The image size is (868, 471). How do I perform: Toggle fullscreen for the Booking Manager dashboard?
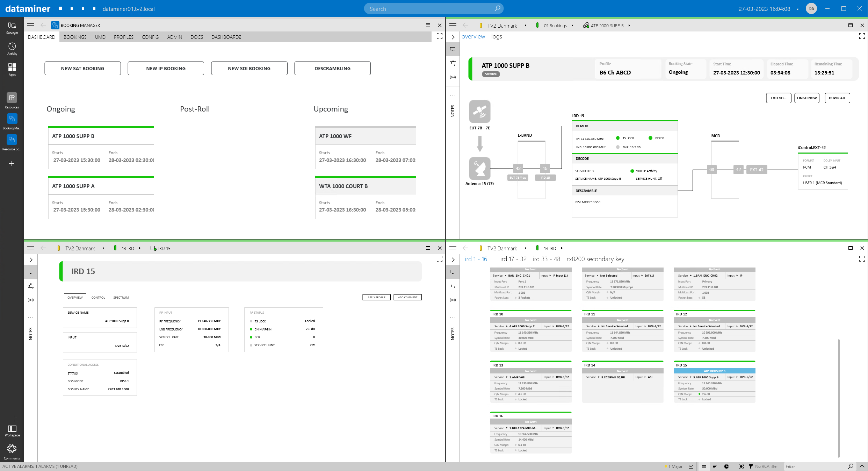440,36
